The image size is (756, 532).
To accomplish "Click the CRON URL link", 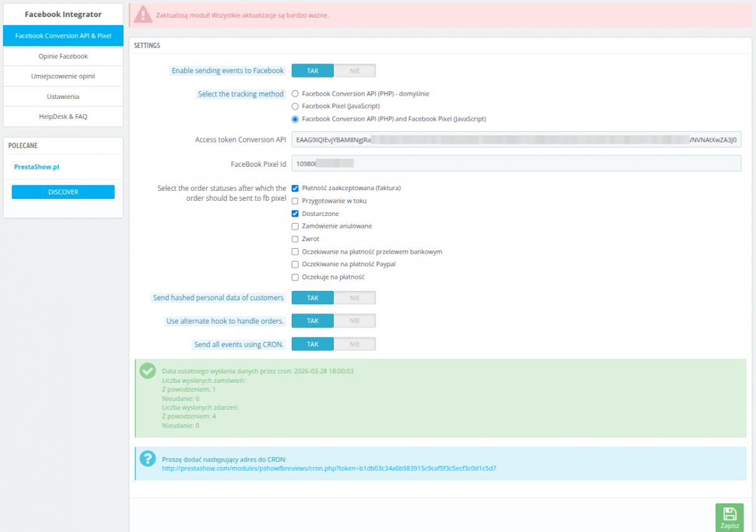I will [x=329, y=468].
